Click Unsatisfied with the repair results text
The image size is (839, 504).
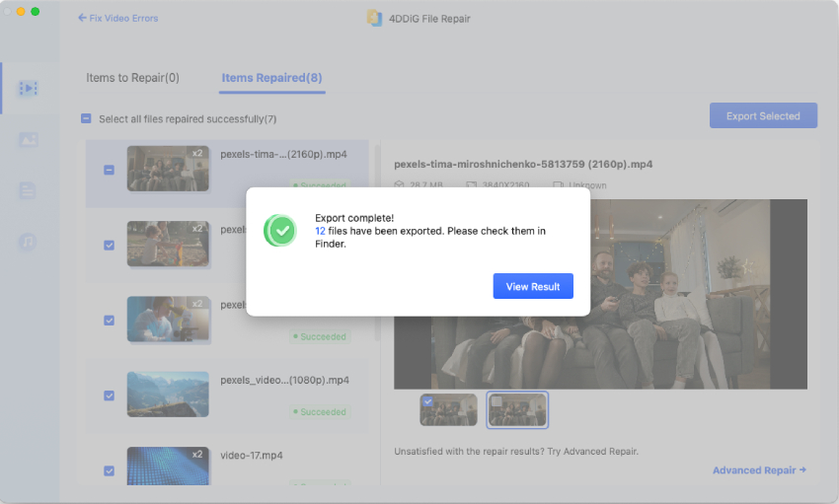[x=516, y=452]
